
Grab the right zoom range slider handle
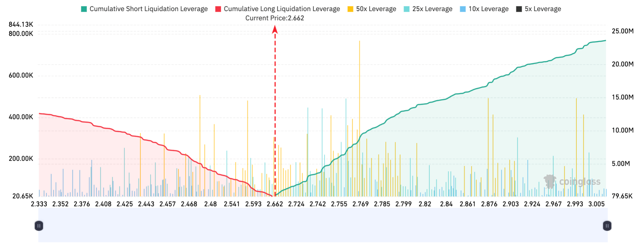(x=607, y=226)
